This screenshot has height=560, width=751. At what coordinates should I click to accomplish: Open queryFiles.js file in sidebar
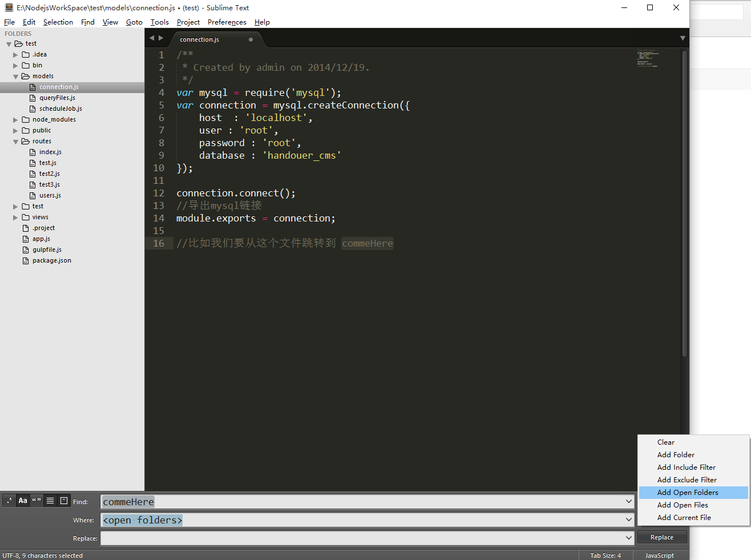coord(57,98)
